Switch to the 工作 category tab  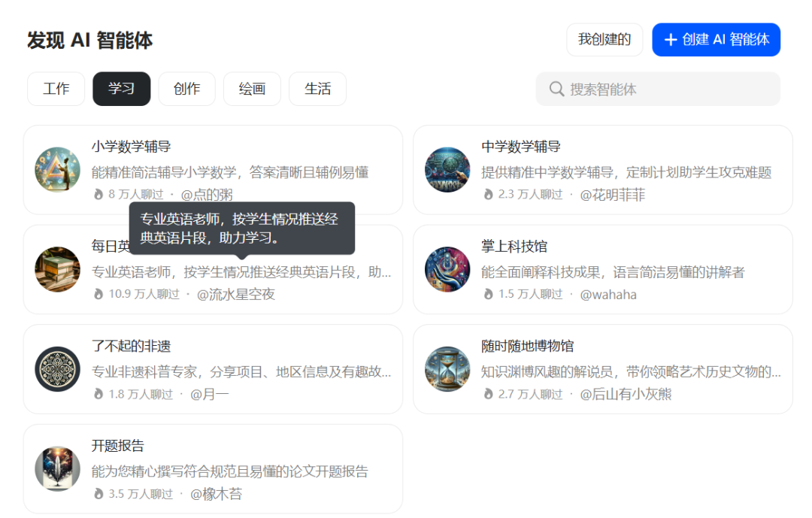click(56, 89)
